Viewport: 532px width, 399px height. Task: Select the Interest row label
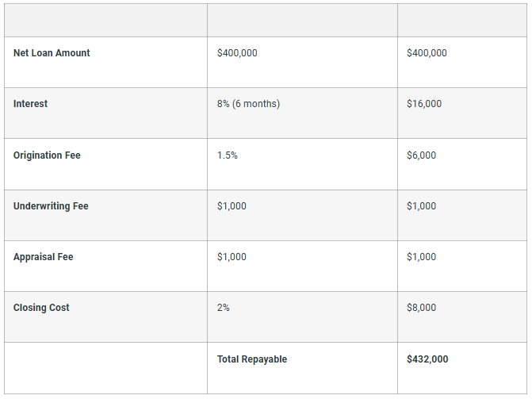30,104
